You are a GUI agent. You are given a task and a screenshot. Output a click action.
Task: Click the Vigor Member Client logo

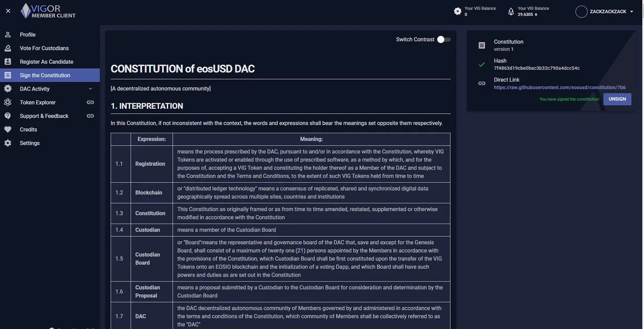click(x=48, y=11)
